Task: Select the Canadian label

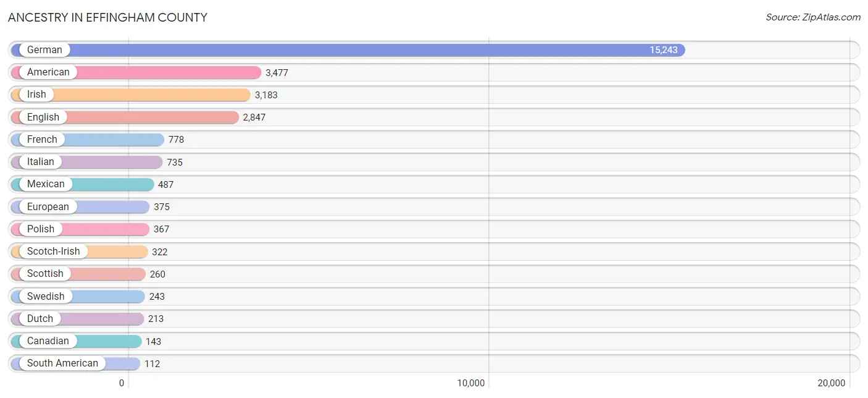Action: click(48, 341)
